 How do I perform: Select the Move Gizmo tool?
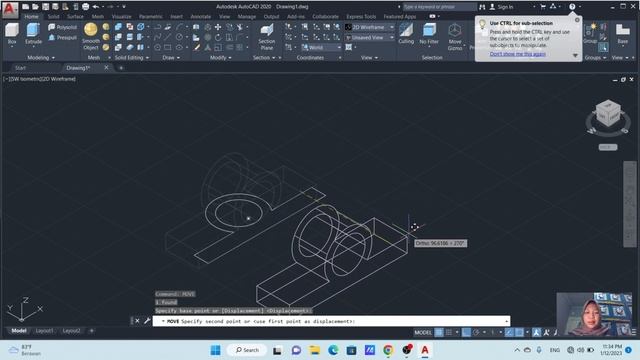(455, 37)
